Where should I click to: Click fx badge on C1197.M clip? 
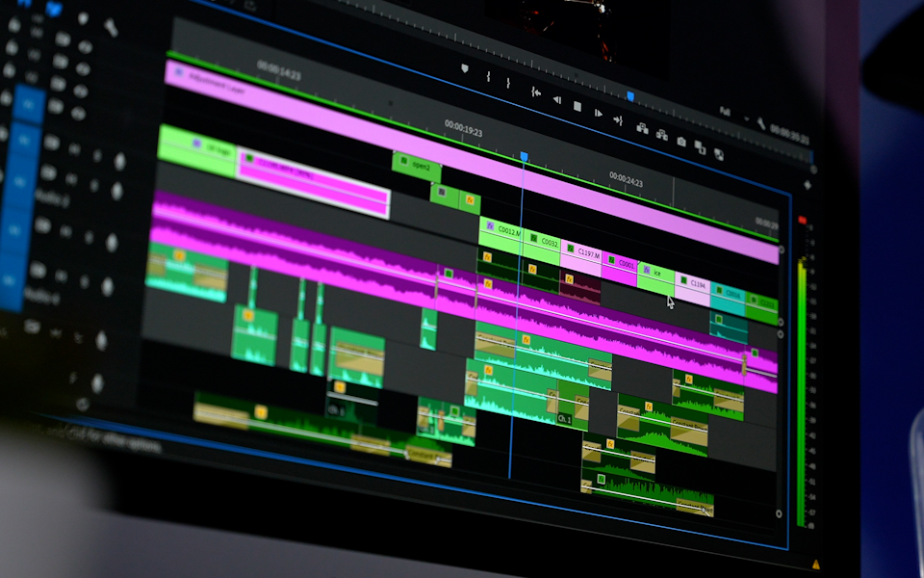pyautogui.click(x=571, y=249)
